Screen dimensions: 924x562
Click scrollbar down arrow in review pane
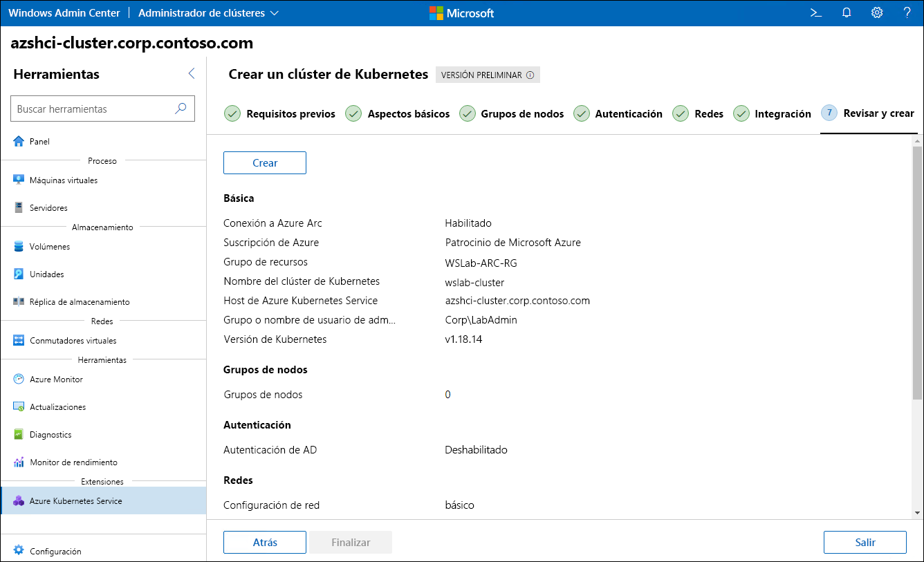(918, 513)
